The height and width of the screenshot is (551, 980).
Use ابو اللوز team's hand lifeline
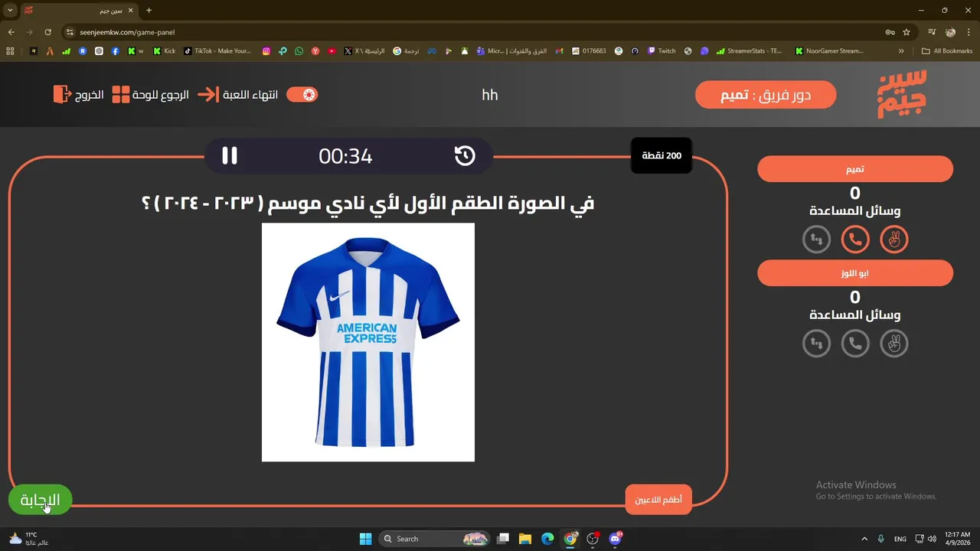(894, 344)
